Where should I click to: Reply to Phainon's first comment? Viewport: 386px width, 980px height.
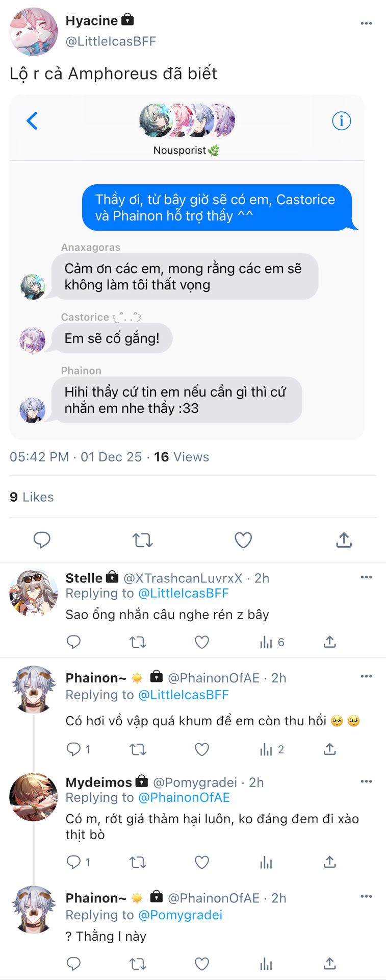(x=74, y=749)
